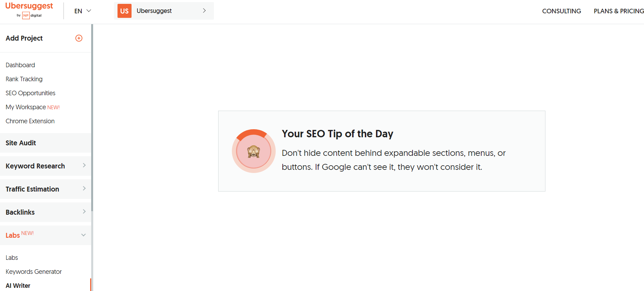Open the EN language dropdown
Screen dimensions: 644x291
(83, 11)
